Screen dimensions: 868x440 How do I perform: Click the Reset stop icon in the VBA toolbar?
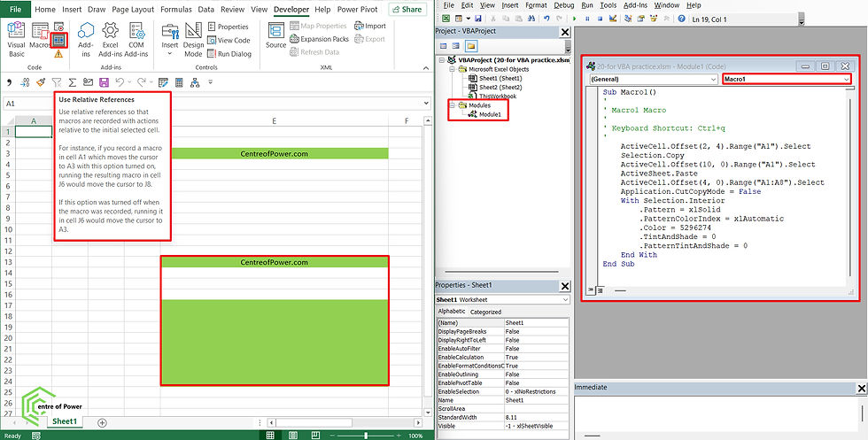(601, 19)
